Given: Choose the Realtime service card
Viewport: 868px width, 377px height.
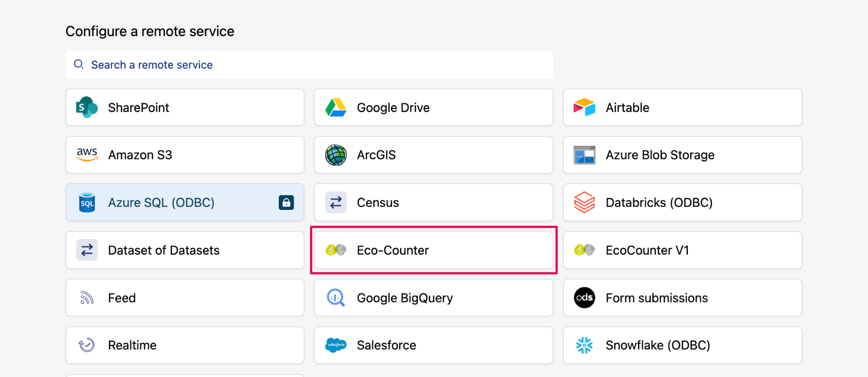Looking at the screenshot, I should (185, 345).
